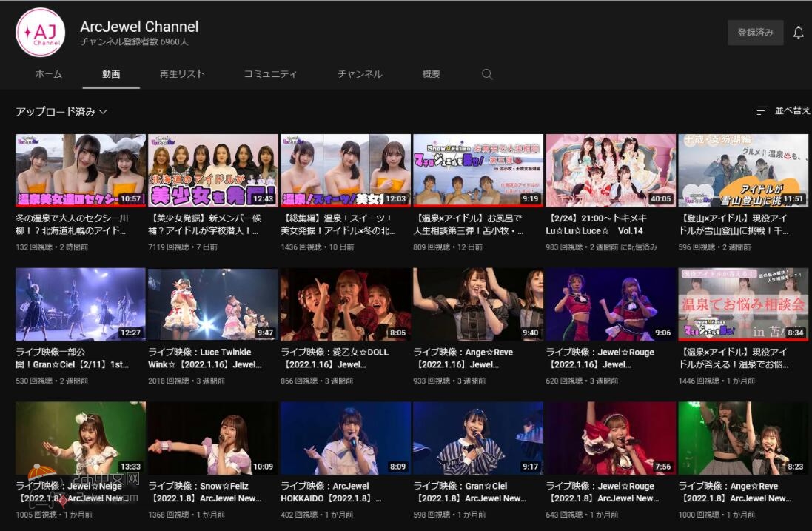812x531 pixels.
Task: Click title ライブ映像:Luce Twinkle Wink☆
Action: point(205,358)
